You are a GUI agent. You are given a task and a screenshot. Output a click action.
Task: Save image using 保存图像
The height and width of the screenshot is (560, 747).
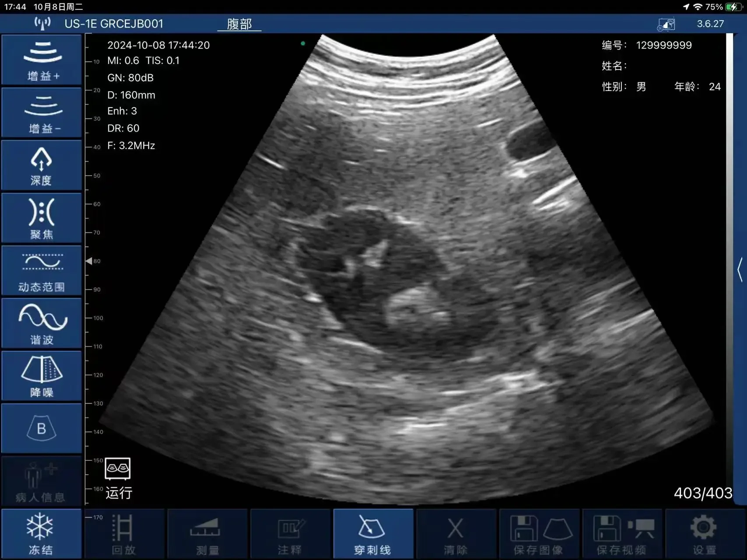tap(539, 534)
